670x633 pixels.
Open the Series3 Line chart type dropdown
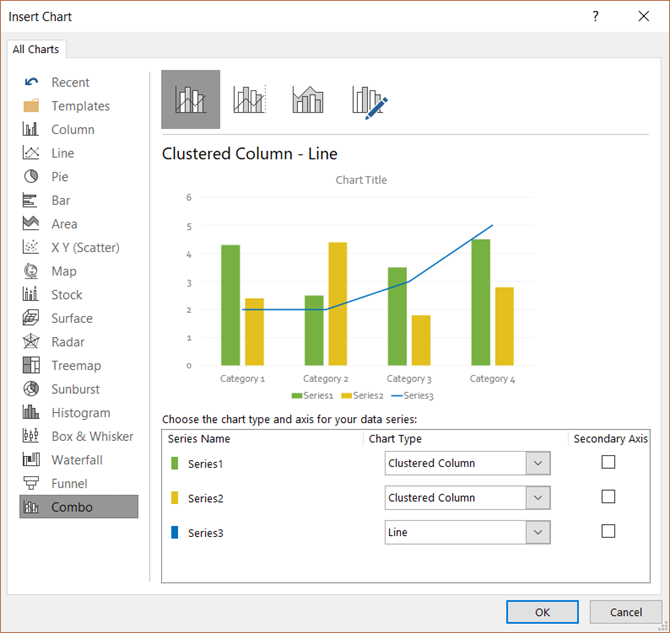click(x=538, y=533)
